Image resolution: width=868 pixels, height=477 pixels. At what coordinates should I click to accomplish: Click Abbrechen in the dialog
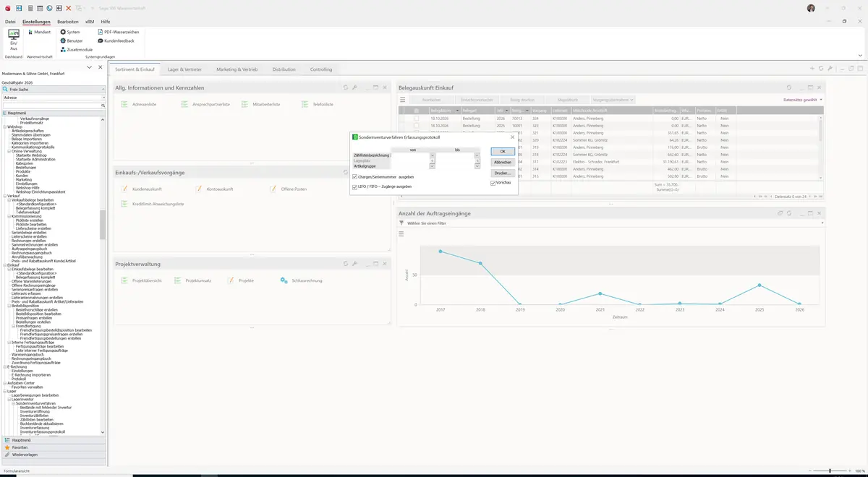point(503,163)
